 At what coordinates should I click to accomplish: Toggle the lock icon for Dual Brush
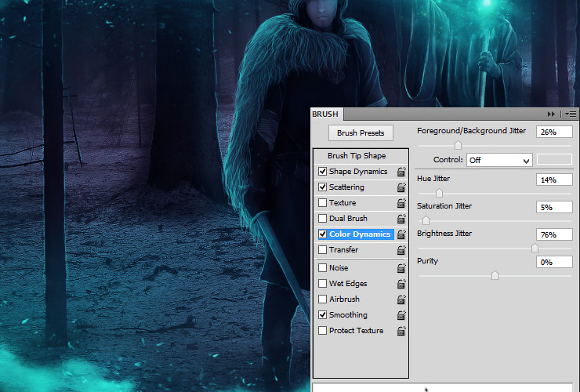click(x=401, y=219)
